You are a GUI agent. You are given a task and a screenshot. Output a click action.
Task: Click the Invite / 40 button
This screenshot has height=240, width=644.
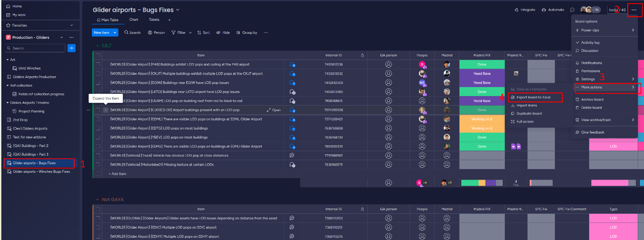click(x=617, y=10)
